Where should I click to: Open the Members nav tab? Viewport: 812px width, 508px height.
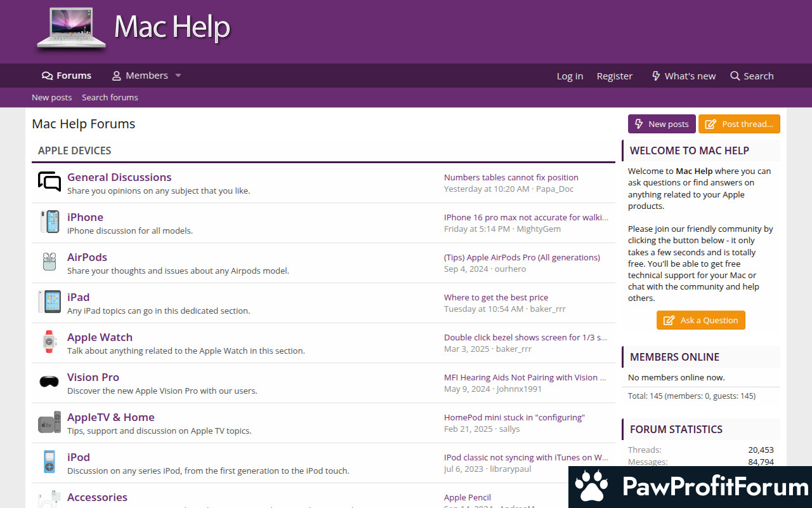click(x=140, y=76)
